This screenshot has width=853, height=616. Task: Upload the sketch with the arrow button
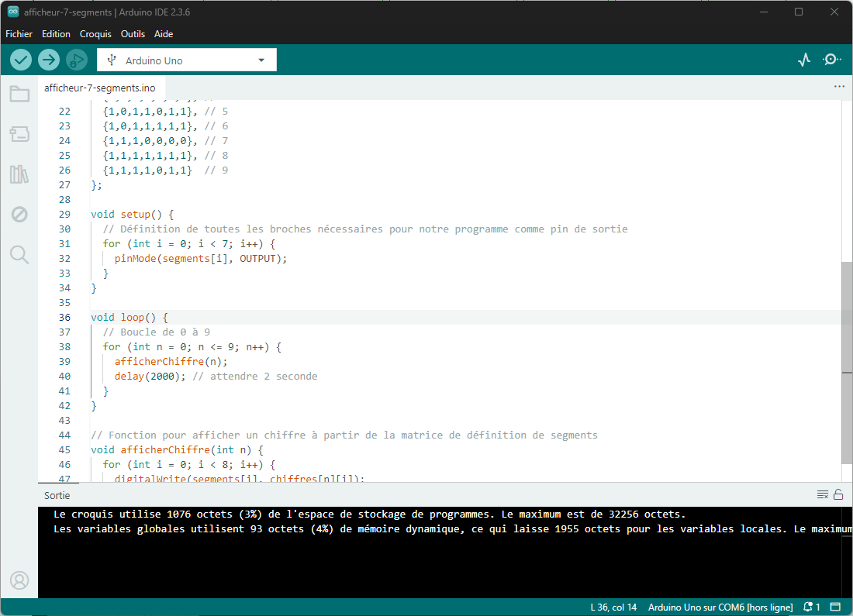pos(49,60)
